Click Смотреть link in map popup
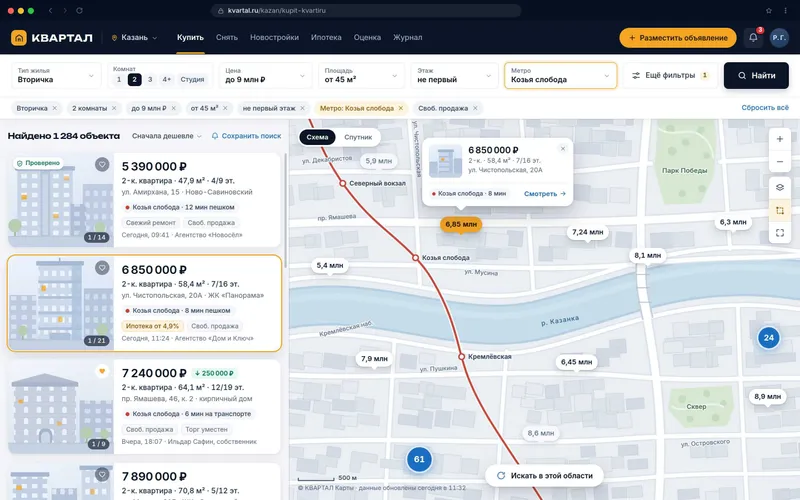Screen dimensions: 800x500 pos(545,194)
